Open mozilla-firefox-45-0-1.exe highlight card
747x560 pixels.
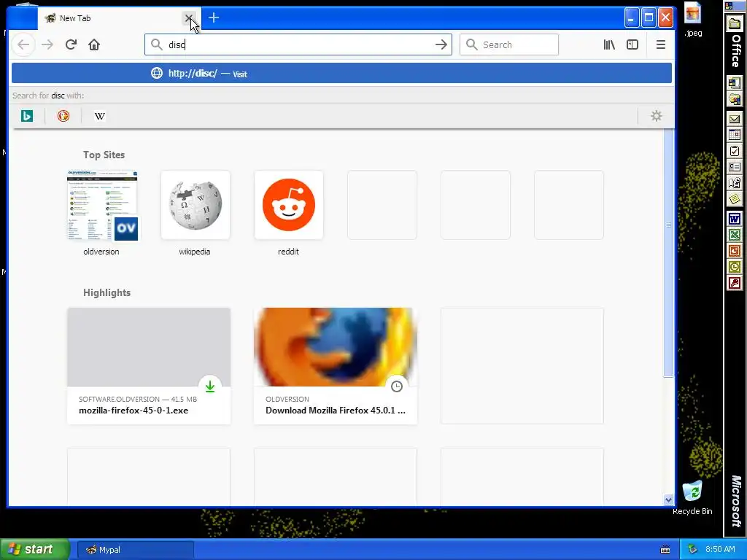(x=149, y=366)
